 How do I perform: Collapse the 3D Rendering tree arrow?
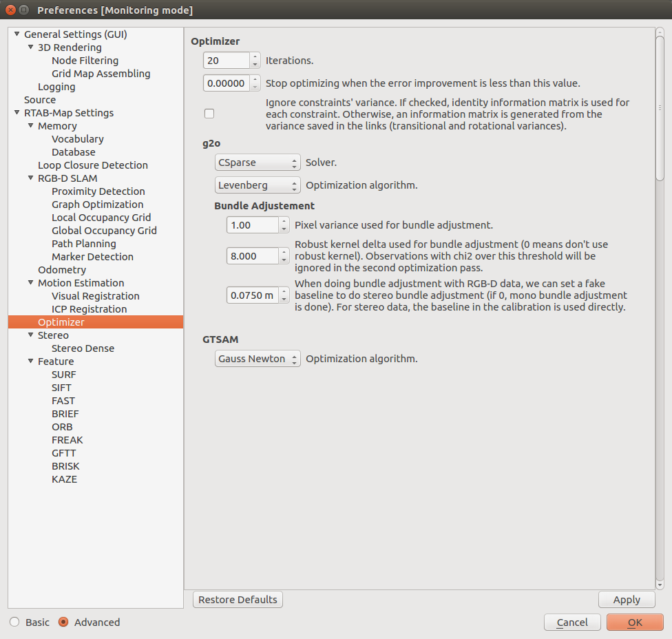30,47
